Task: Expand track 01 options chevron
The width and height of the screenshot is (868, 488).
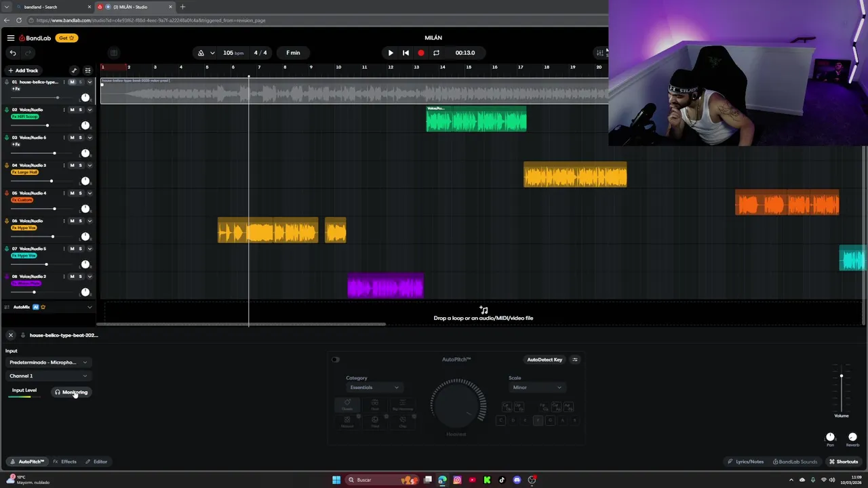Action: [x=90, y=82]
